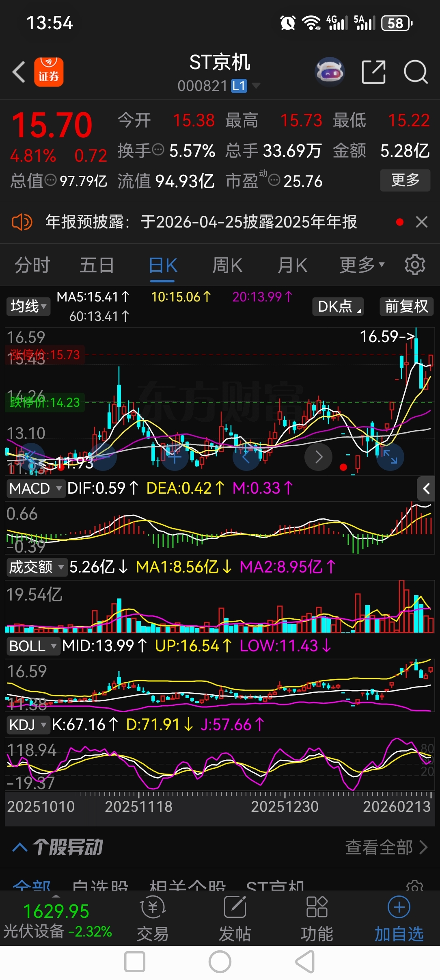440x980 pixels.
Task: Open the 成交额 indicator dropdown
Action: coord(37,567)
